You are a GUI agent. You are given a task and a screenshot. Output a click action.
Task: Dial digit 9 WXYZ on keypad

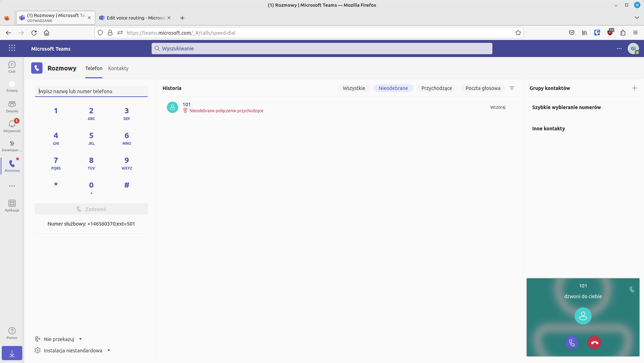point(127,163)
